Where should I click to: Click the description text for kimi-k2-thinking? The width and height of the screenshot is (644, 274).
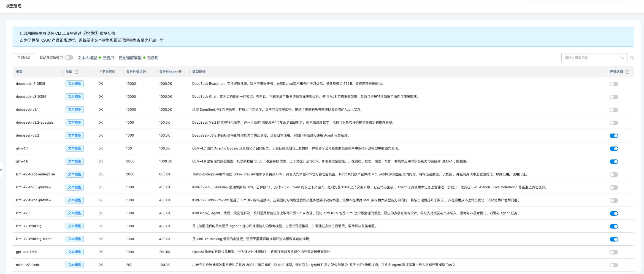point(285,226)
